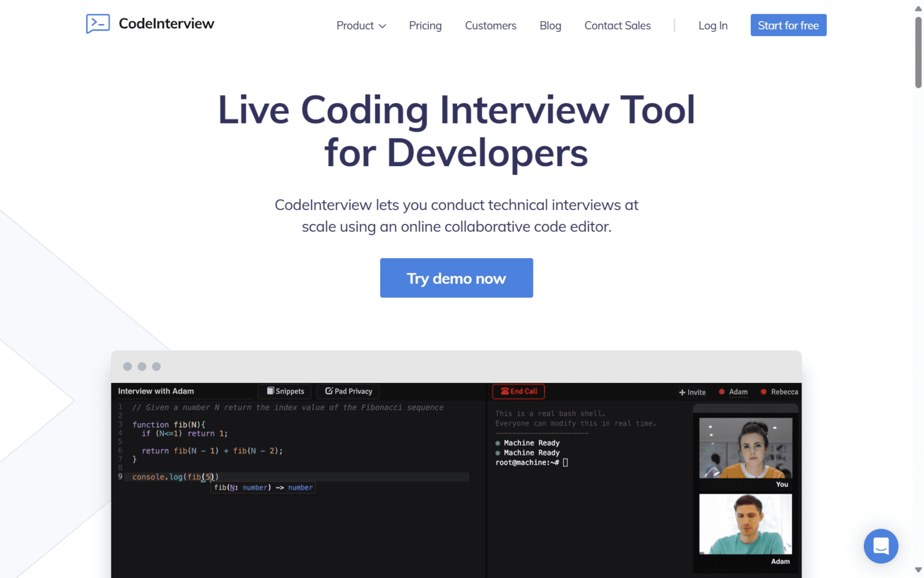Open the Pricing menu item
The height and width of the screenshot is (578, 924).
pos(425,25)
